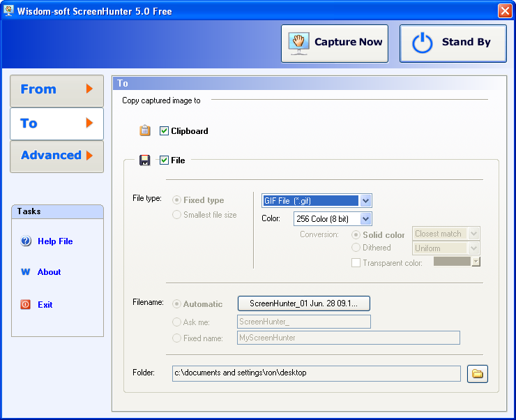The height and width of the screenshot is (420, 516).
Task: Click the blue help question-mark icon
Action: click(26, 241)
